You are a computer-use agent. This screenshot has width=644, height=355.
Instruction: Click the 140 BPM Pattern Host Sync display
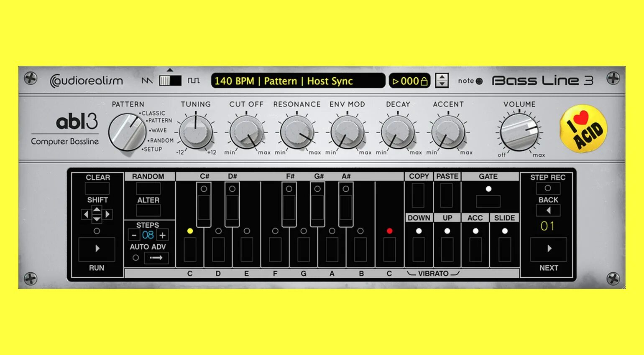coord(298,81)
